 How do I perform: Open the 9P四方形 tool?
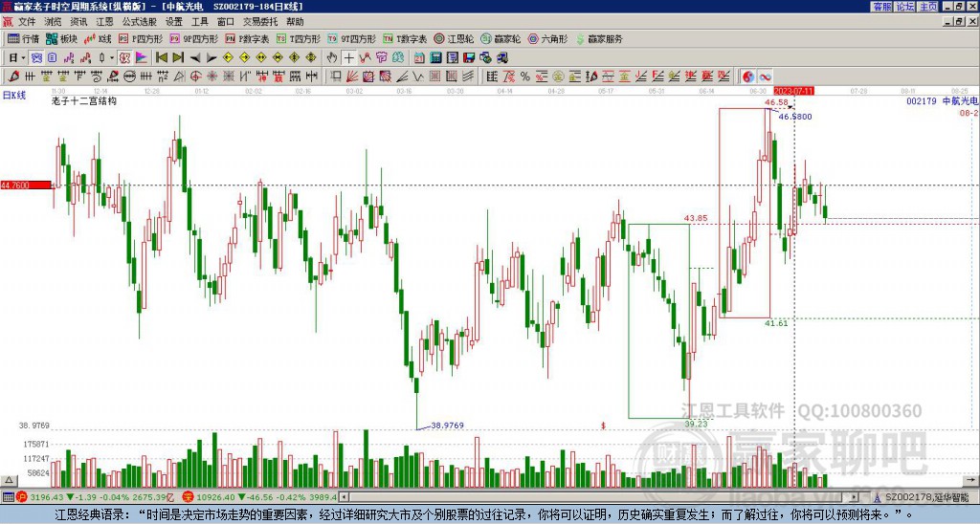194,38
